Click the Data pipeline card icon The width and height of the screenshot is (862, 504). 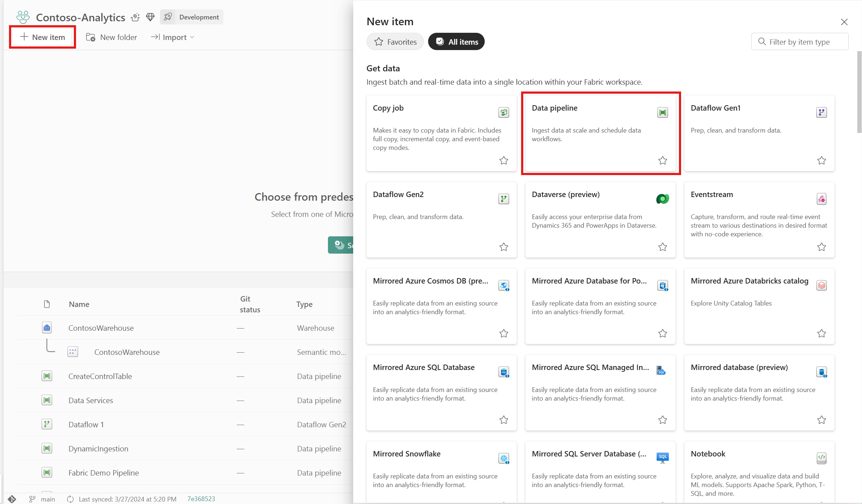(663, 112)
